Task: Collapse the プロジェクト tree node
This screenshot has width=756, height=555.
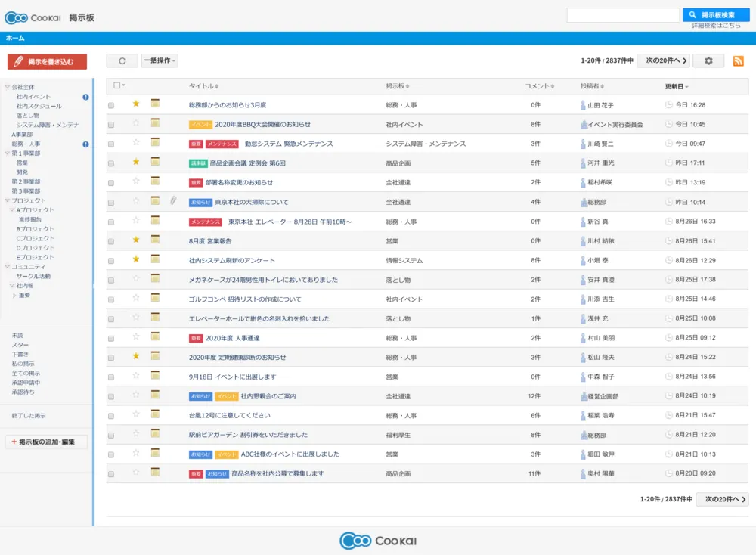Action: [8, 200]
